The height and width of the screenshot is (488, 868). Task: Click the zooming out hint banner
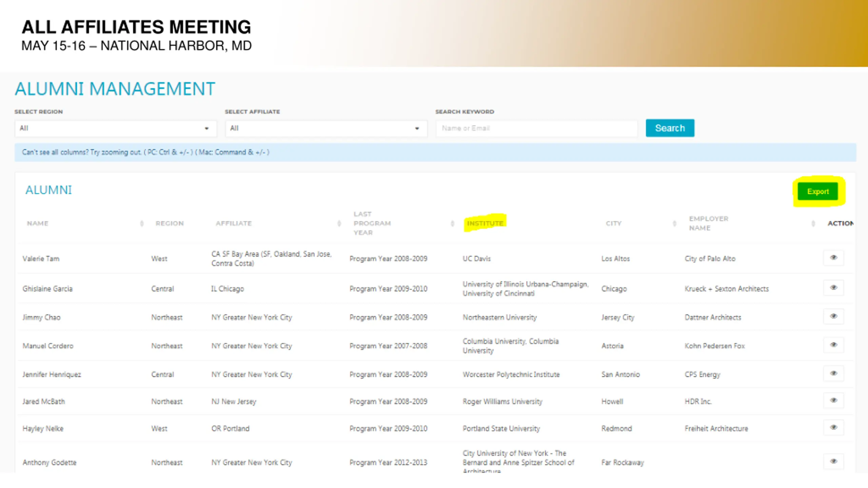click(x=435, y=152)
